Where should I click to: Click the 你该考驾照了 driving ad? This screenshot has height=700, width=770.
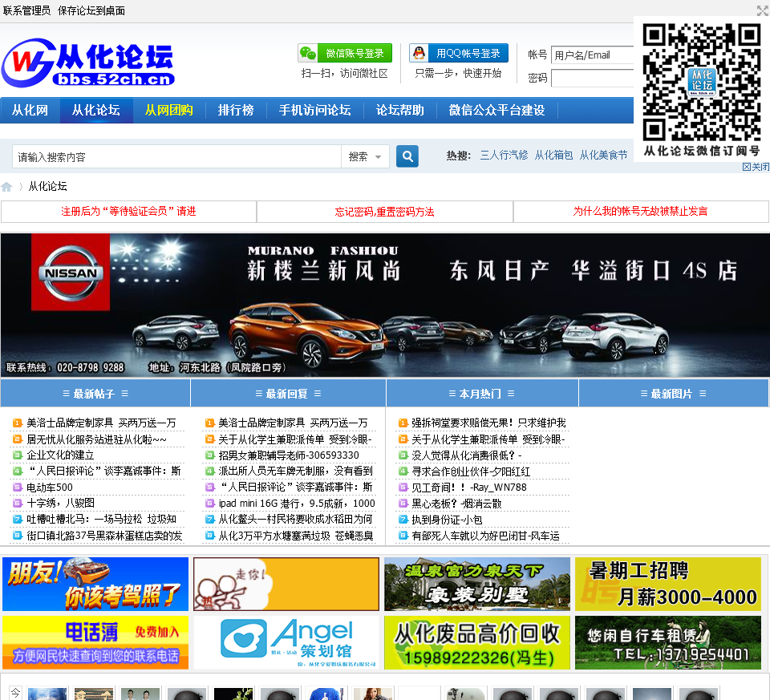click(x=95, y=585)
